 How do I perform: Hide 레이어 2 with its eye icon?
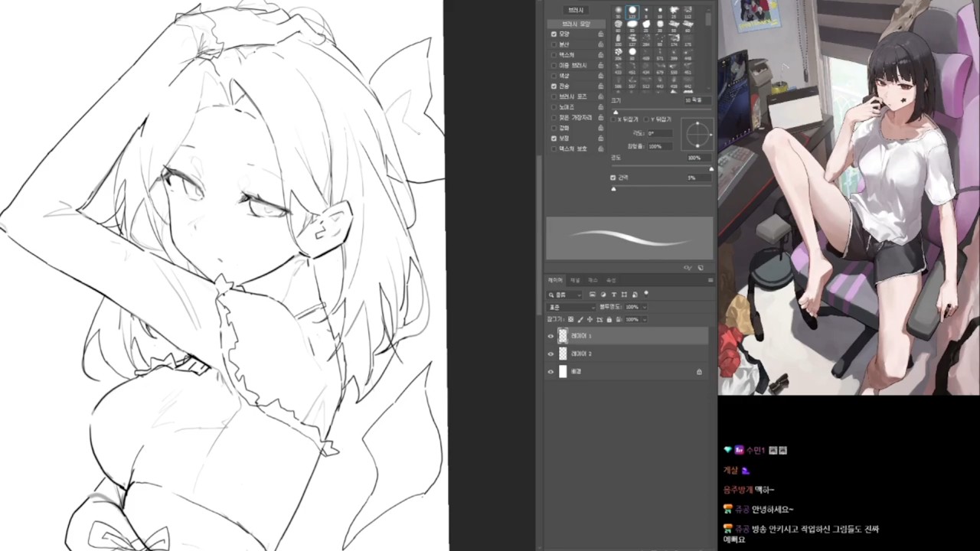coord(550,354)
